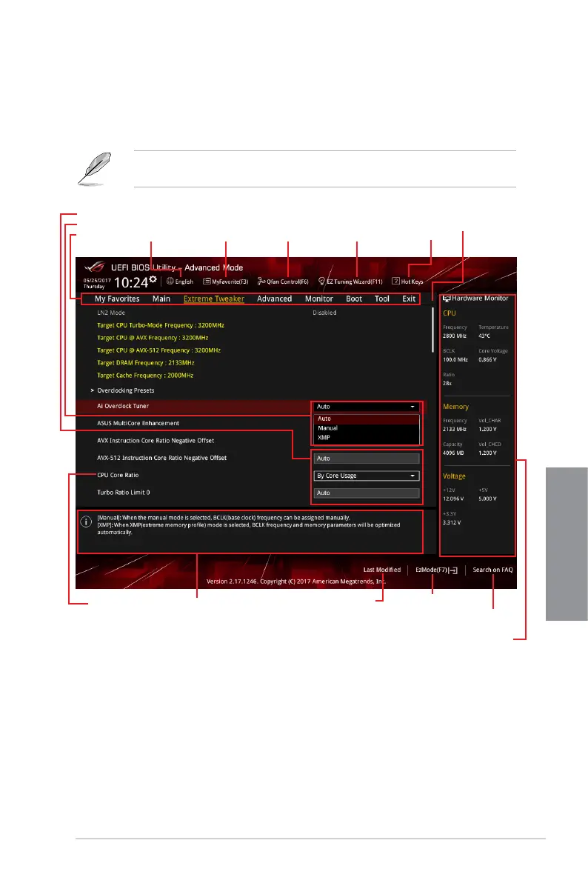Click Target CPU @ AVX Frequency : 3200MHz line
Screen dimensions: 588x886
click(x=153, y=338)
